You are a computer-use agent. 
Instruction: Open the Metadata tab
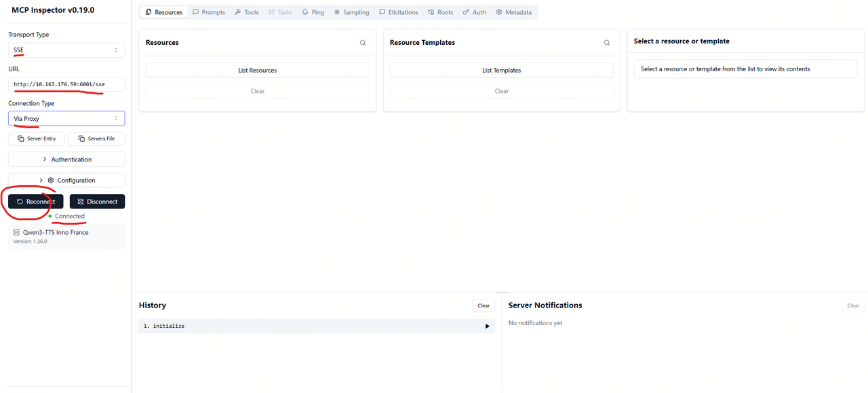coord(513,12)
